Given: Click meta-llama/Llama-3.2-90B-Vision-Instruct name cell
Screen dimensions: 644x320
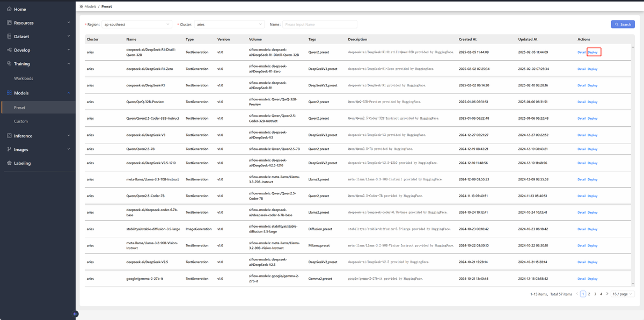Looking at the screenshot, I should point(152,245).
